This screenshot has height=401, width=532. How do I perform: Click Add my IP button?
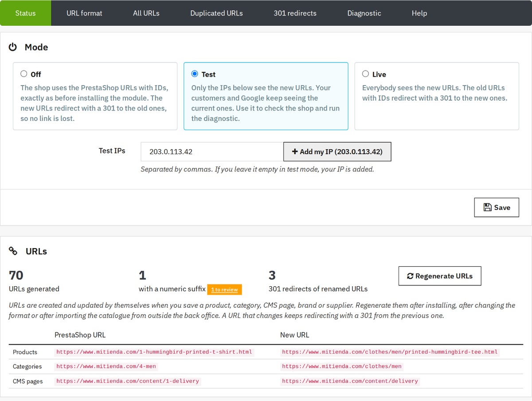click(337, 152)
